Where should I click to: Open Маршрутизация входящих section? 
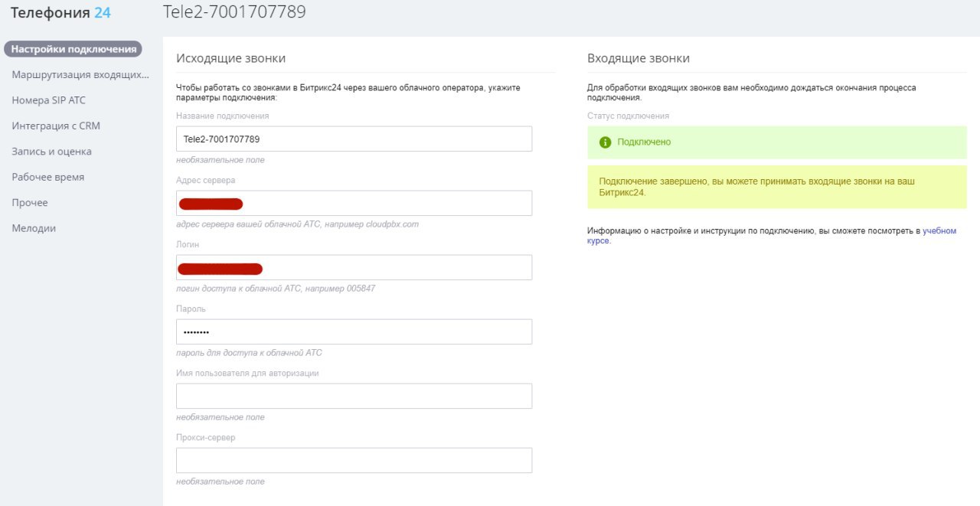tap(80, 75)
